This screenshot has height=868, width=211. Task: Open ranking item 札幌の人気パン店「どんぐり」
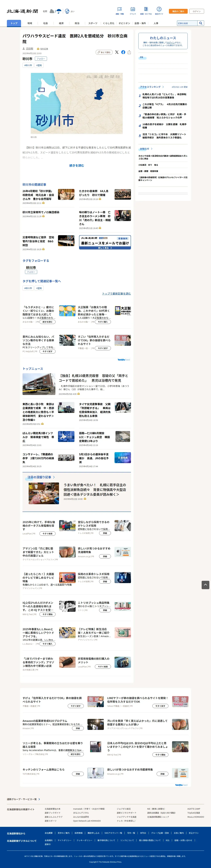pyautogui.click(x=164, y=96)
